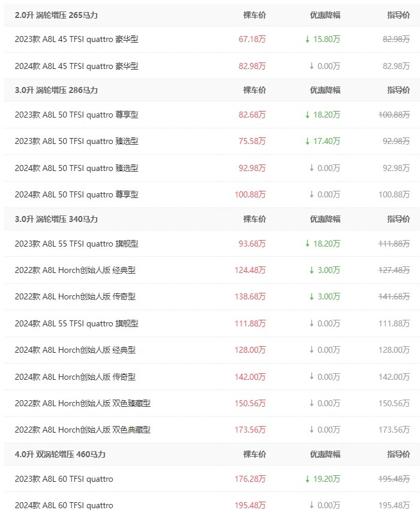Click the 82.68万 bare car price
Viewport: 420px width, 516px height.
click(252, 115)
